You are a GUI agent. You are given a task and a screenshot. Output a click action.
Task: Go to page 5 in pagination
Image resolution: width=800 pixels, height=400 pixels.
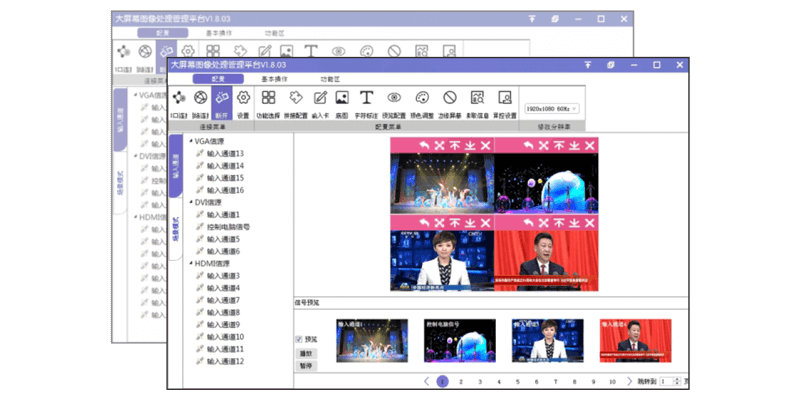(517, 381)
